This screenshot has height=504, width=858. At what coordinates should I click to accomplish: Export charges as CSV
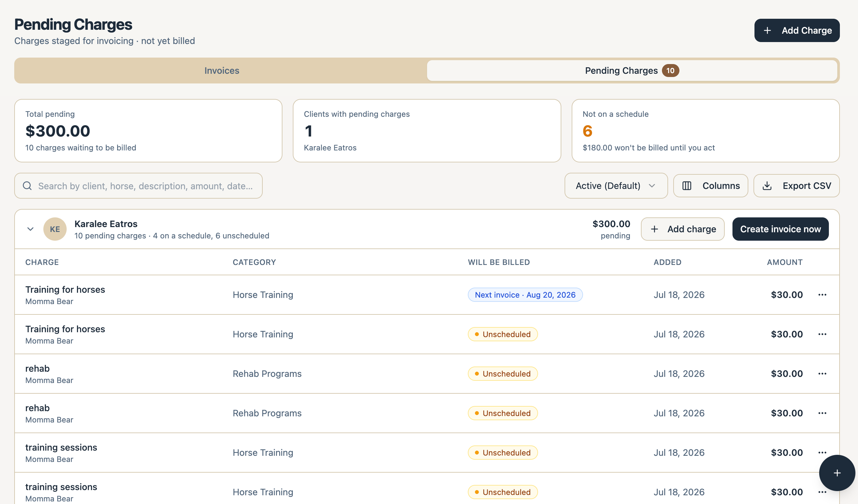click(x=797, y=186)
